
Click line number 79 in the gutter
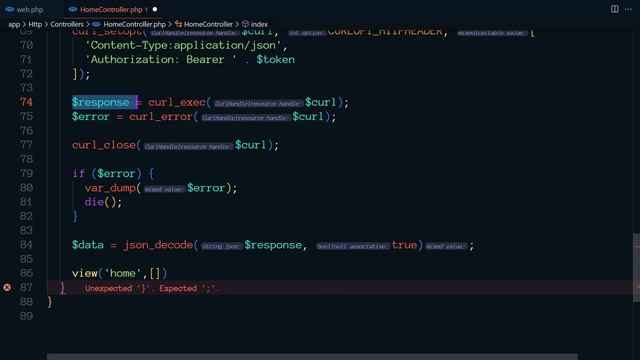(26, 173)
